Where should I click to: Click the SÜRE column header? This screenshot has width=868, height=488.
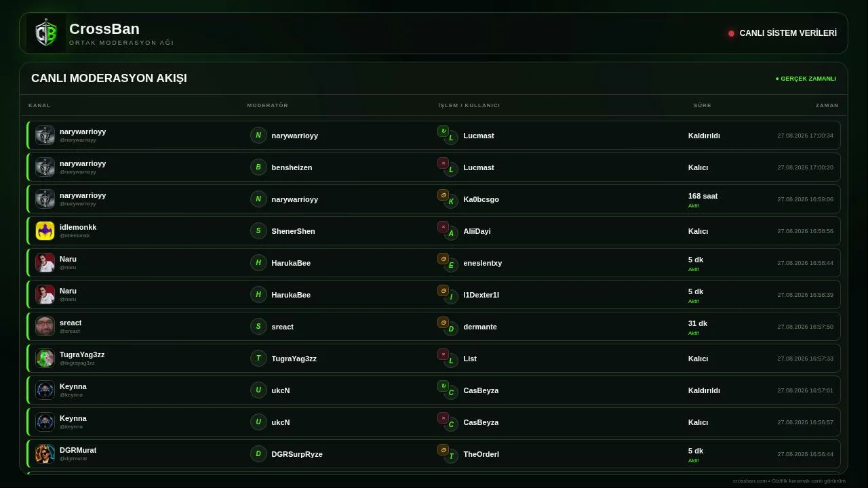point(703,105)
